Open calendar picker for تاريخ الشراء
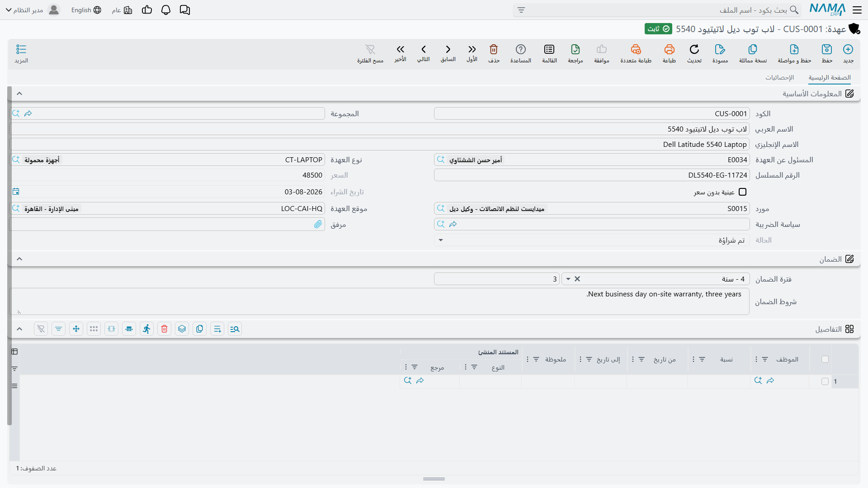Image resolution: width=868 pixels, height=488 pixels. (x=16, y=192)
